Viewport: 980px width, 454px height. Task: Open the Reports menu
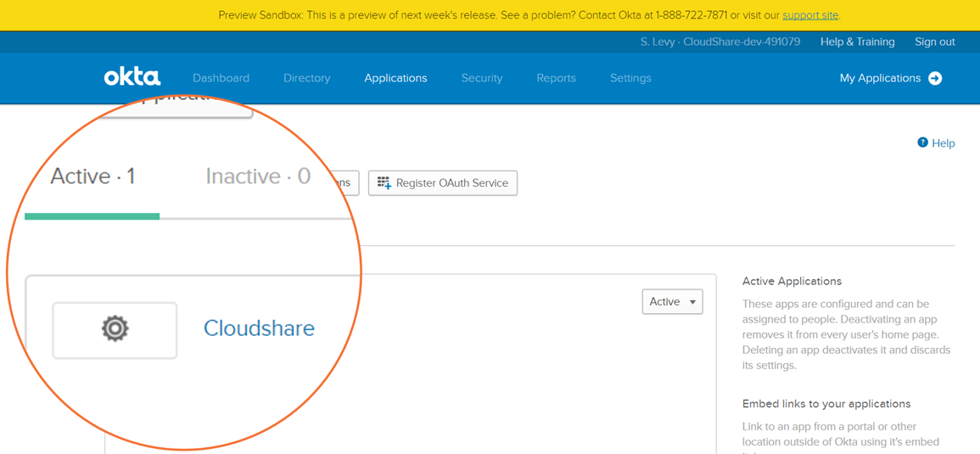[556, 78]
